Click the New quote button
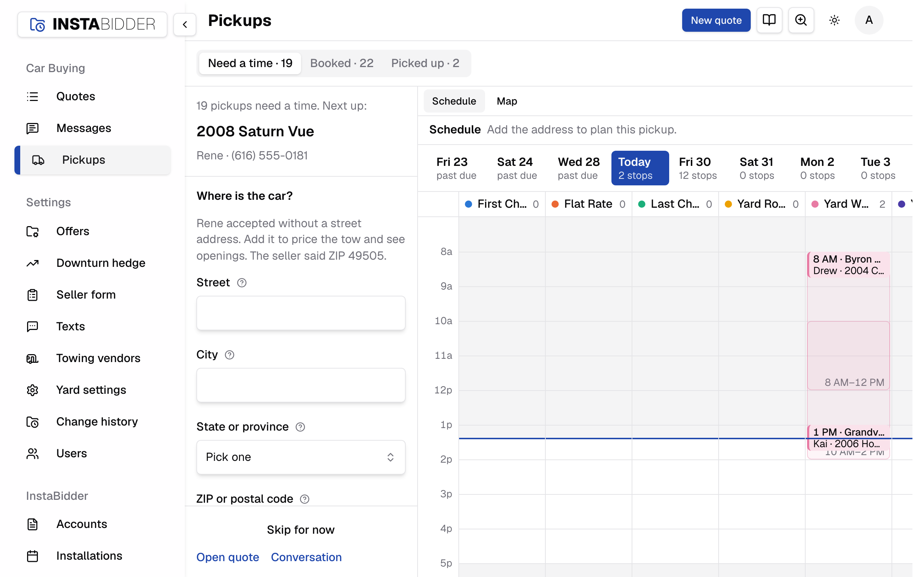The image size is (924, 577). click(716, 20)
